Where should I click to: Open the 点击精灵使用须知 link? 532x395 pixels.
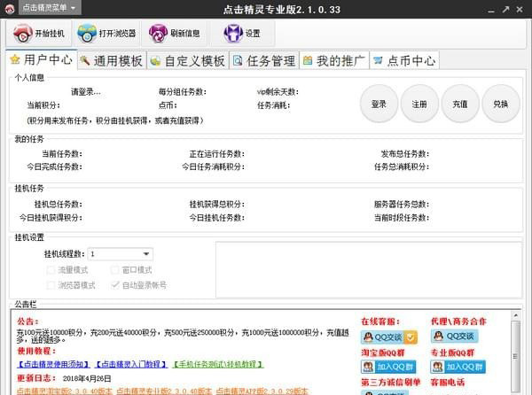pyautogui.click(x=53, y=365)
